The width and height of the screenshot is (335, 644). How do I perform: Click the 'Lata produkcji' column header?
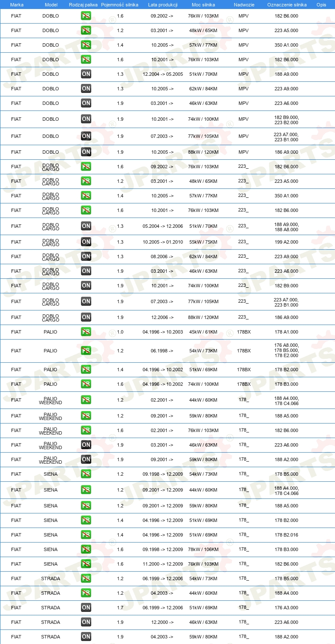click(163, 5)
